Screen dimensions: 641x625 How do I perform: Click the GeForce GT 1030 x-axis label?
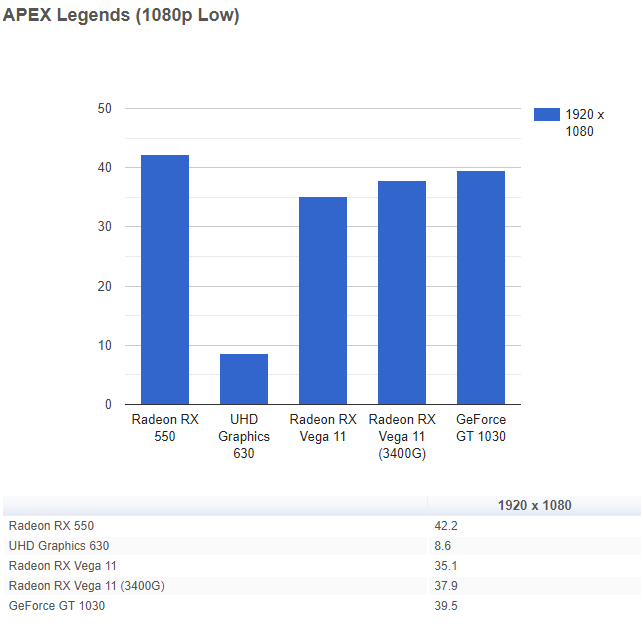[x=481, y=428]
